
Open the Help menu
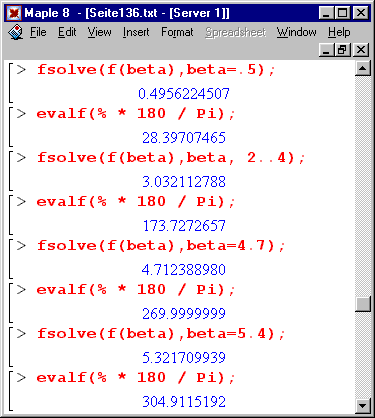click(339, 32)
